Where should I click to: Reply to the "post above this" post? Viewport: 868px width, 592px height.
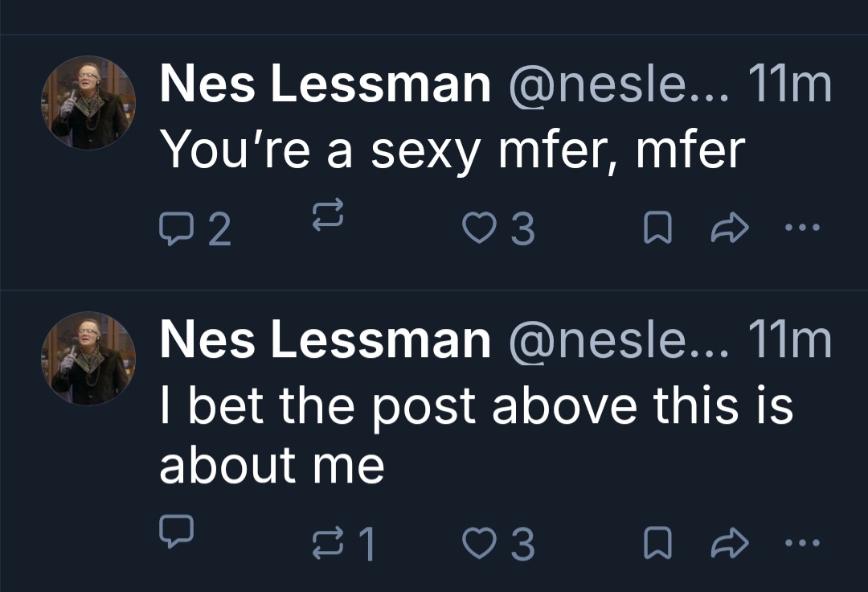[174, 528]
